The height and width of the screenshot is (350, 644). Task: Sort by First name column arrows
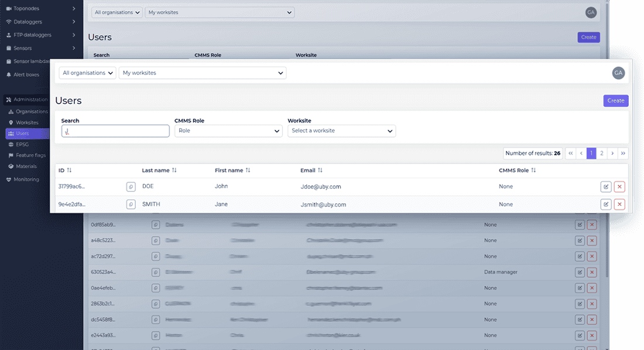tap(248, 170)
